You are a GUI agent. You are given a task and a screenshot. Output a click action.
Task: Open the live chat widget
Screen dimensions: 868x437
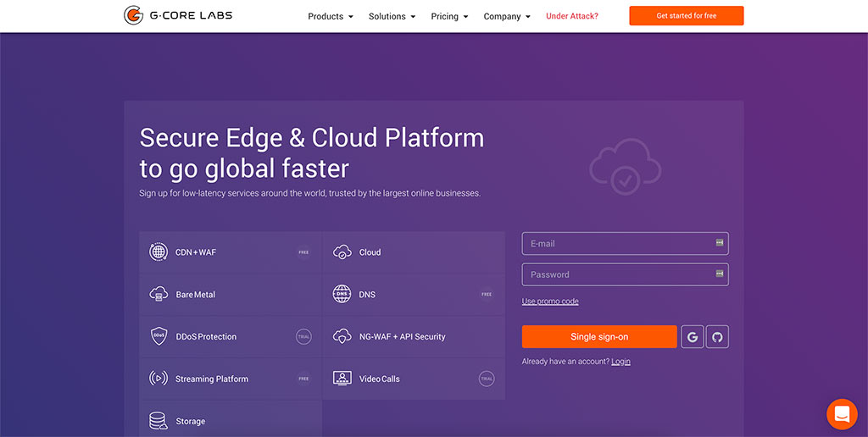coord(842,414)
